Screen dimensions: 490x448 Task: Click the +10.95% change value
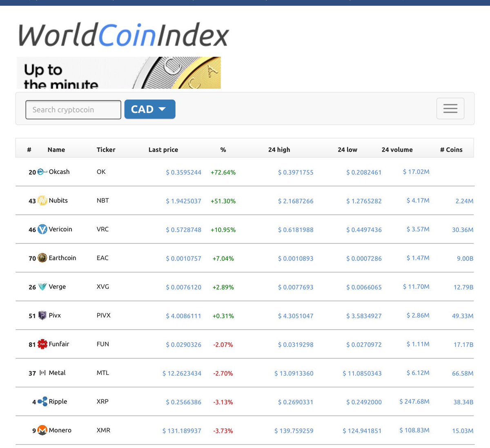click(x=223, y=230)
